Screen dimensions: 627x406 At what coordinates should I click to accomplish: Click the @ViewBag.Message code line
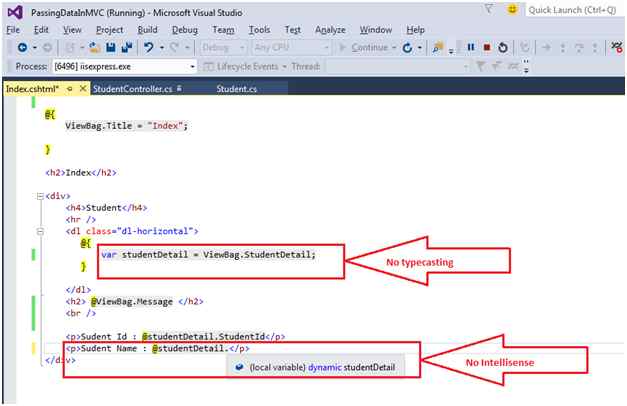click(x=135, y=301)
